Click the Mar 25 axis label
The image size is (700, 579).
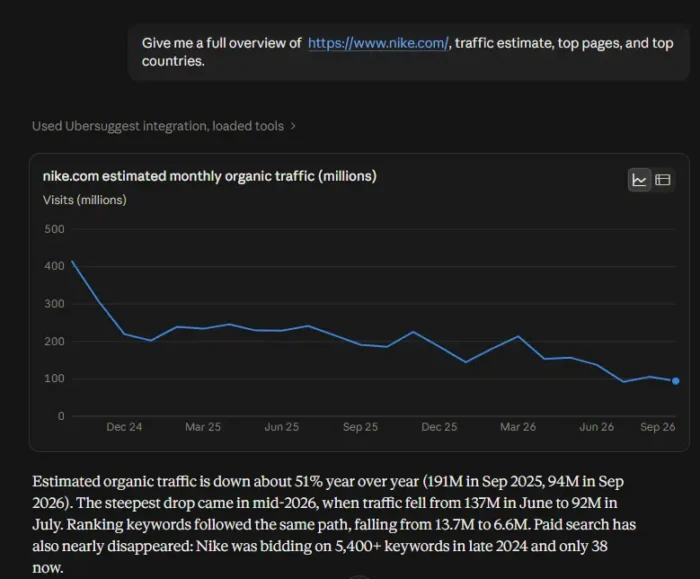[x=203, y=427]
